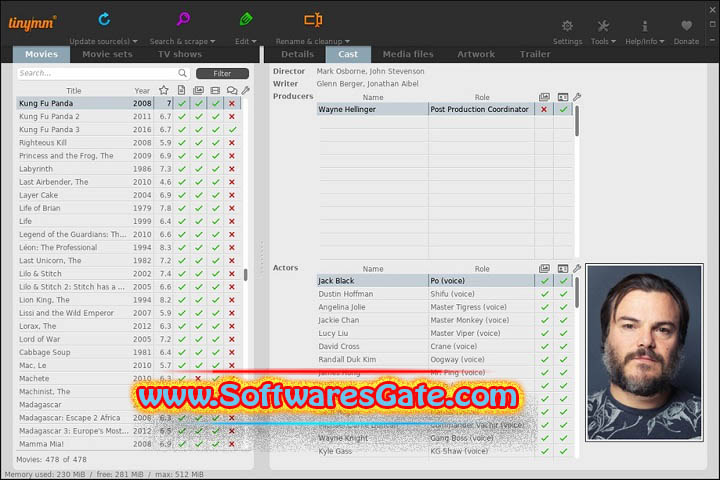
Task: Click green check subtitle status for Kung Fu Panda 3
Action: click(x=232, y=130)
